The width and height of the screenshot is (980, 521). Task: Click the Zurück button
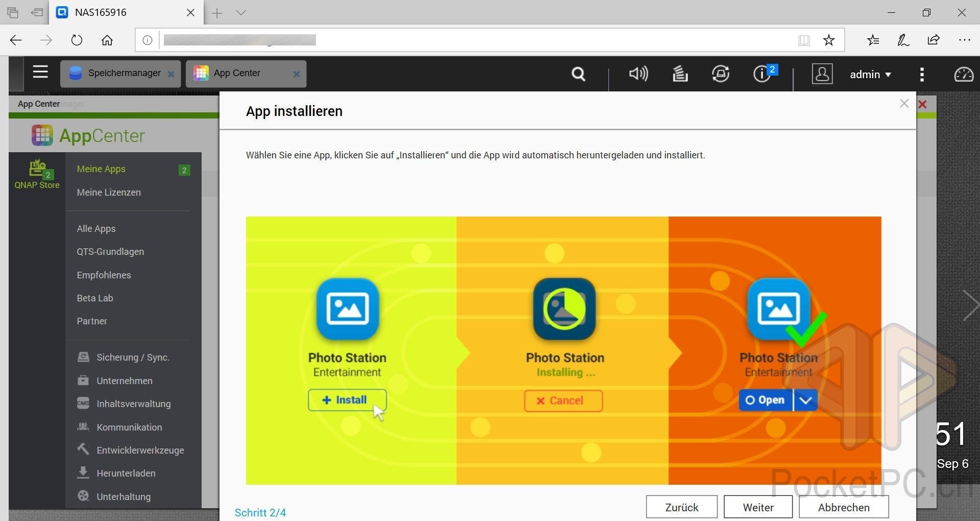click(681, 507)
